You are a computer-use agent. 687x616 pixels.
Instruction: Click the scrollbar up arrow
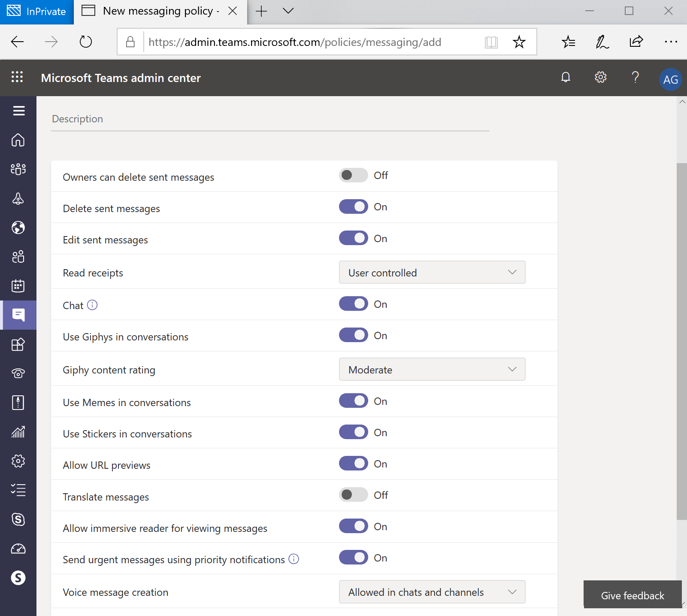682,102
